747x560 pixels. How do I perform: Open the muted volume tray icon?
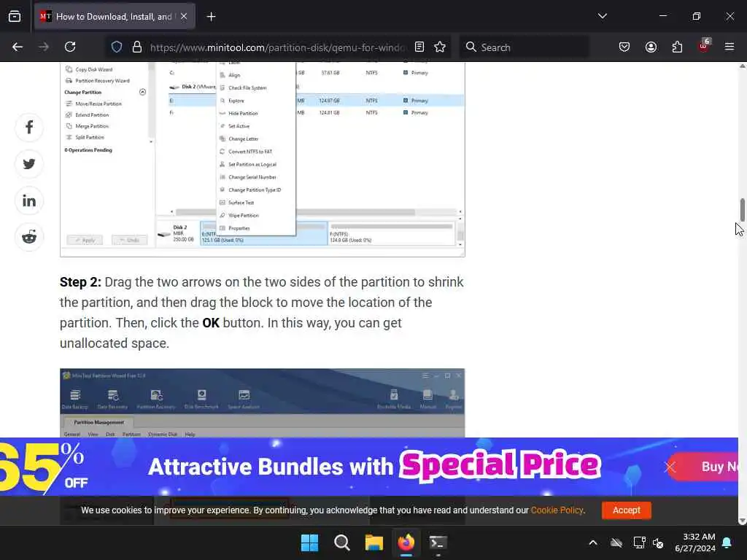point(659,542)
